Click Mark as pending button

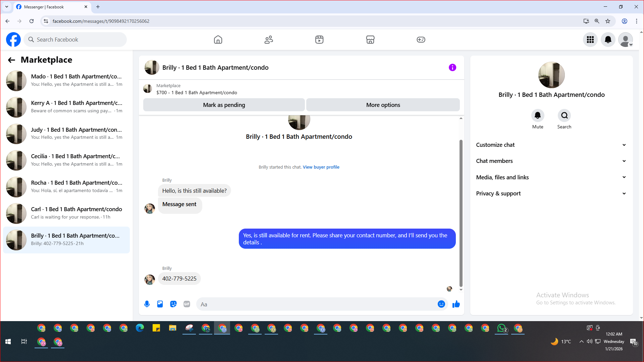(x=224, y=105)
